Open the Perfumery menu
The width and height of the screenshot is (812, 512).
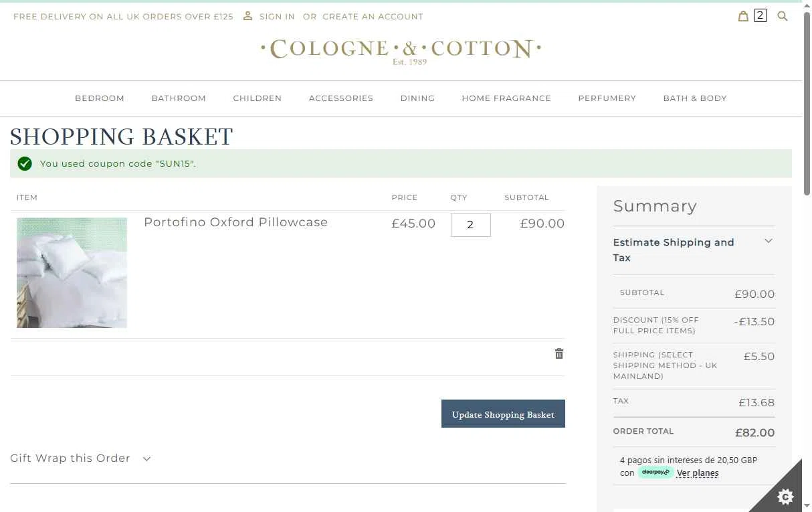click(607, 98)
